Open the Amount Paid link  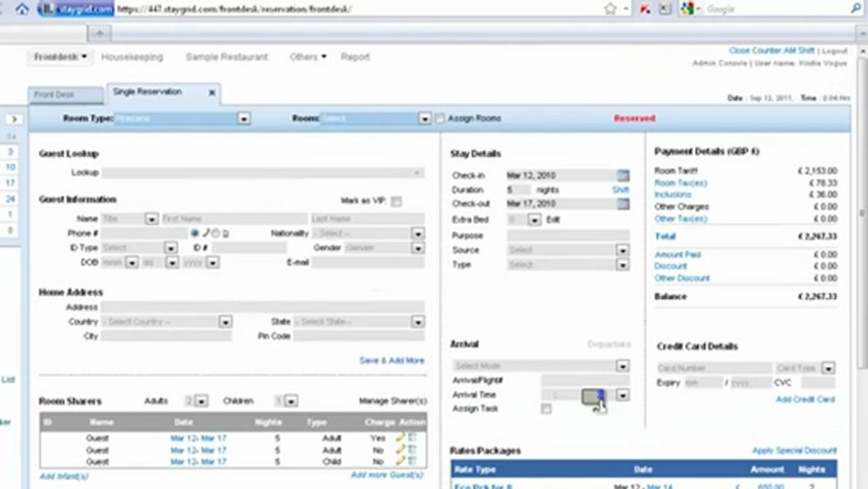(677, 255)
